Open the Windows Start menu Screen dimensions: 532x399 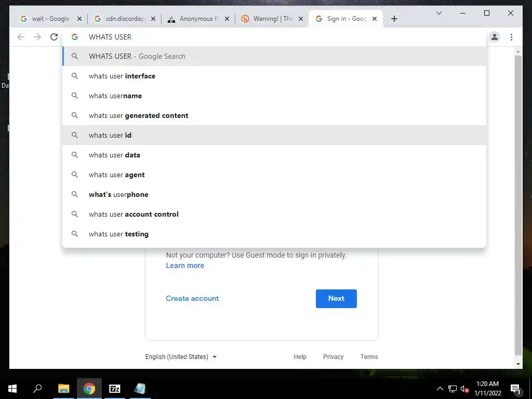(12, 389)
